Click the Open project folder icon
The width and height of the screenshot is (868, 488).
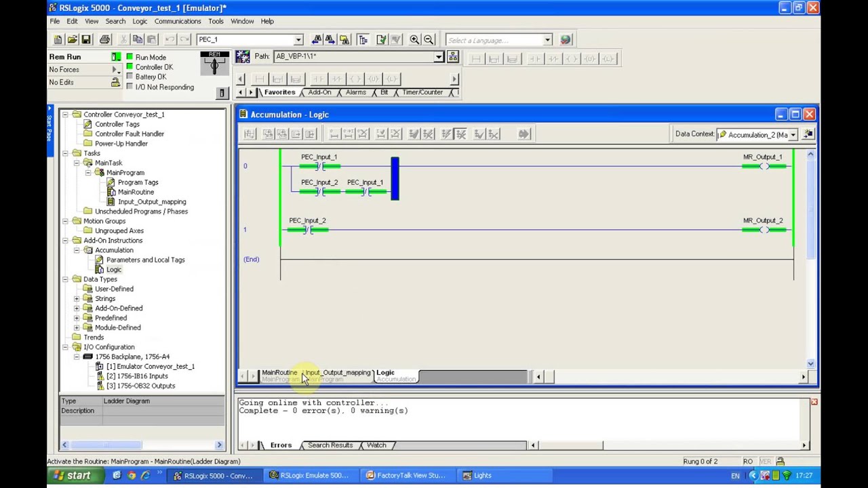pyautogui.click(x=72, y=40)
